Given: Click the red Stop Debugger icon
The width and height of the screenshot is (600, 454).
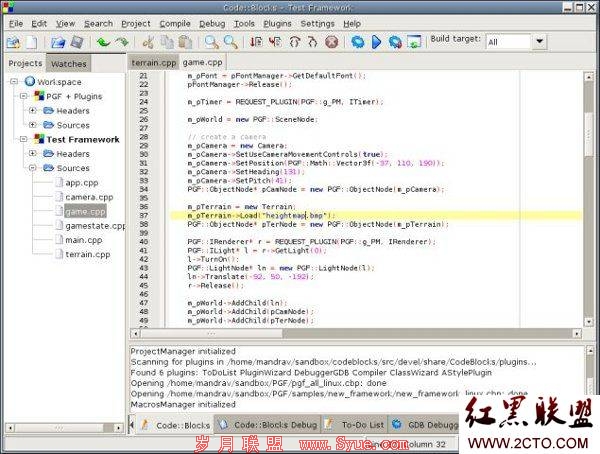Looking at the screenshot, I should tap(332, 41).
